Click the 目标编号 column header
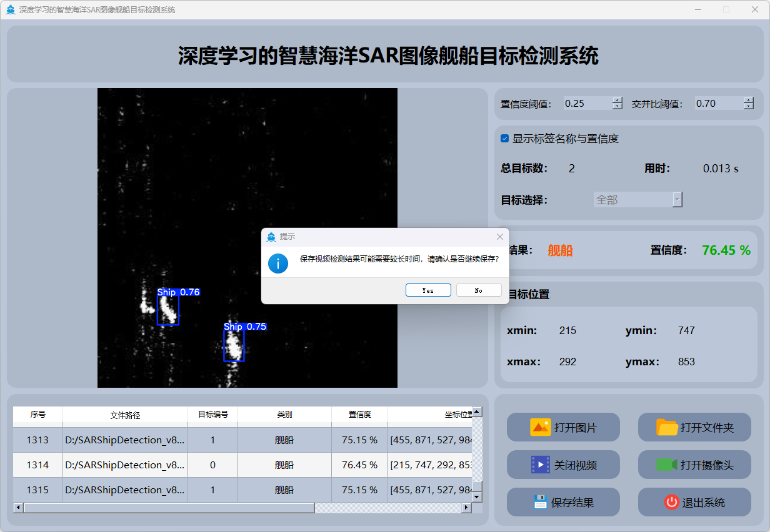Screen dimensions: 770x532 213,415
